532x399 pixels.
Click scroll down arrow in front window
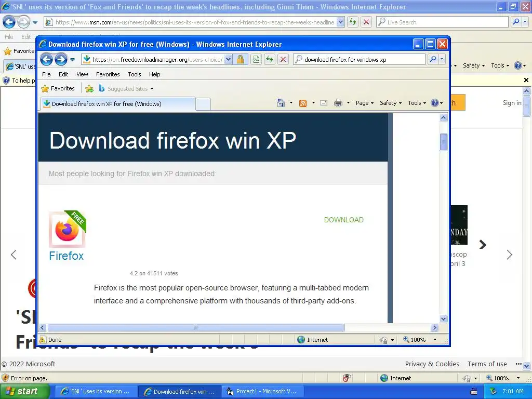[x=444, y=318]
